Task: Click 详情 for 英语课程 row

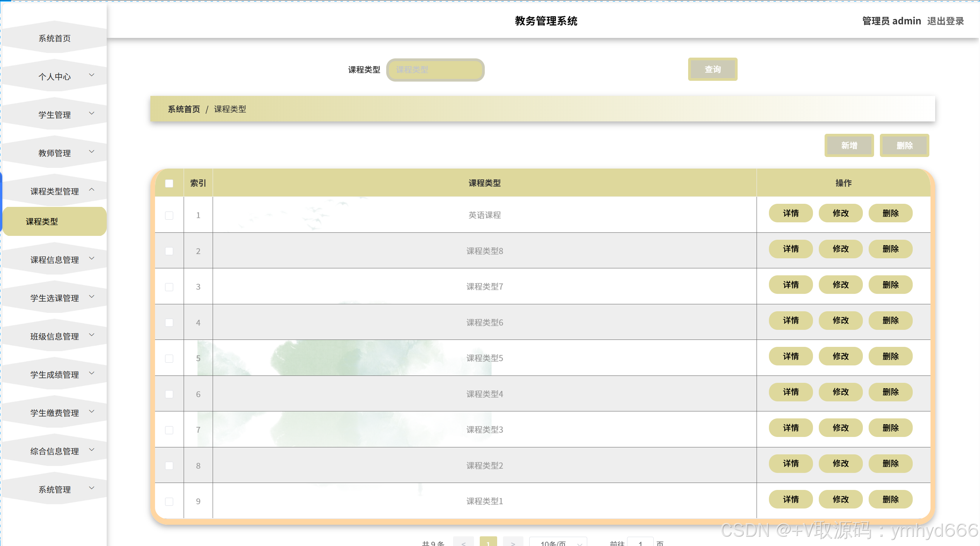Action: 791,213
